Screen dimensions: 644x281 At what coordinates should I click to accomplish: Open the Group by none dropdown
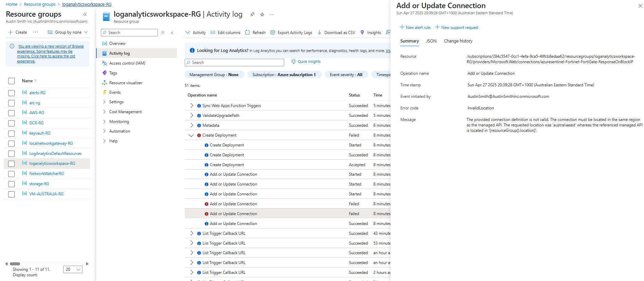click(x=68, y=32)
